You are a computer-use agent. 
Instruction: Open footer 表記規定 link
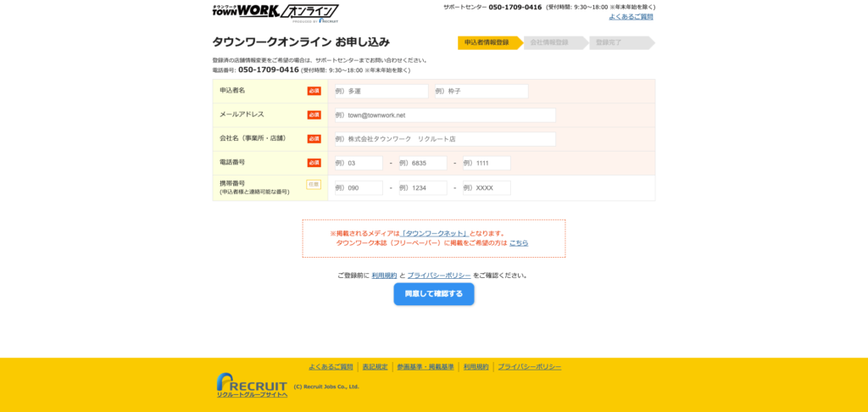point(375,366)
